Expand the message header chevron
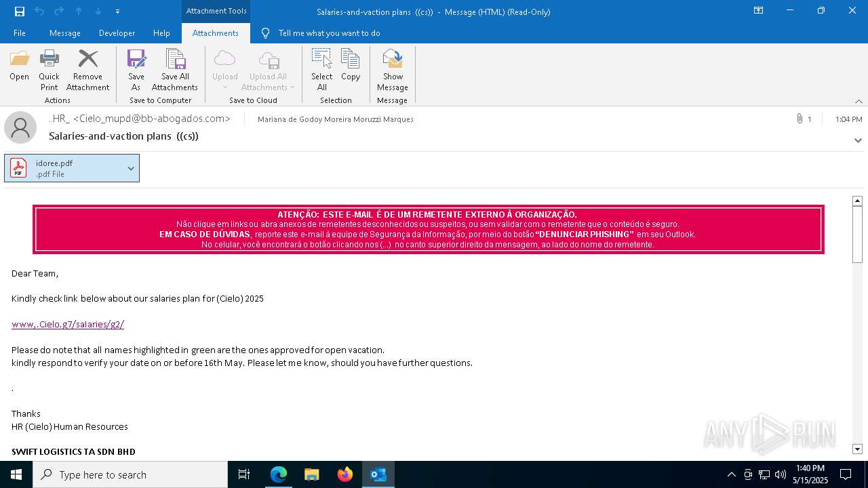 point(858,140)
